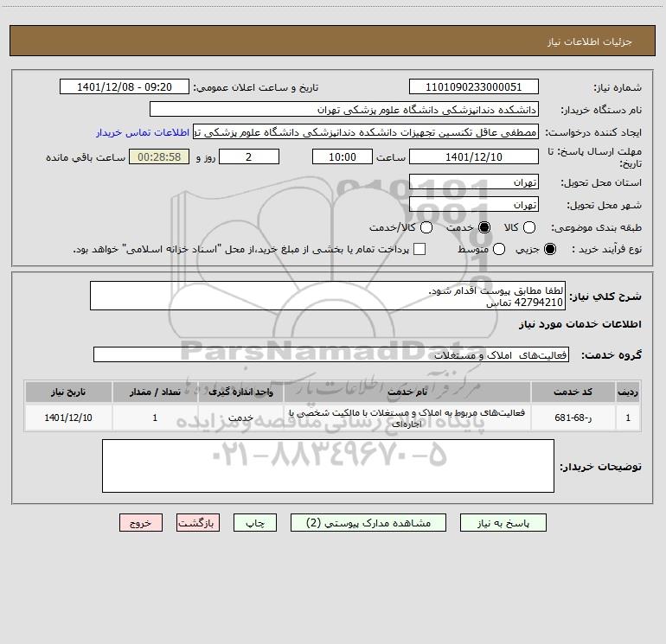The width and height of the screenshot is (666, 644).
Task: Select the خدمت radio button
Action: click(484, 227)
